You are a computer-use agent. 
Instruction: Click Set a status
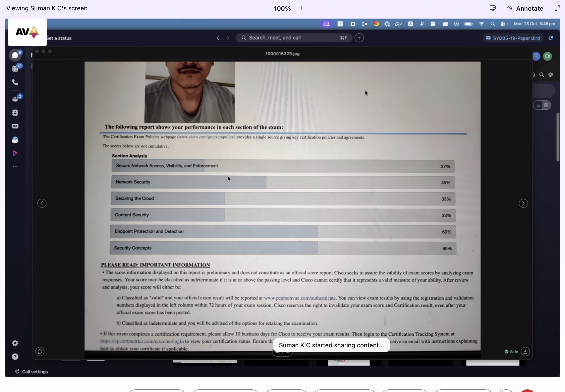(x=59, y=38)
